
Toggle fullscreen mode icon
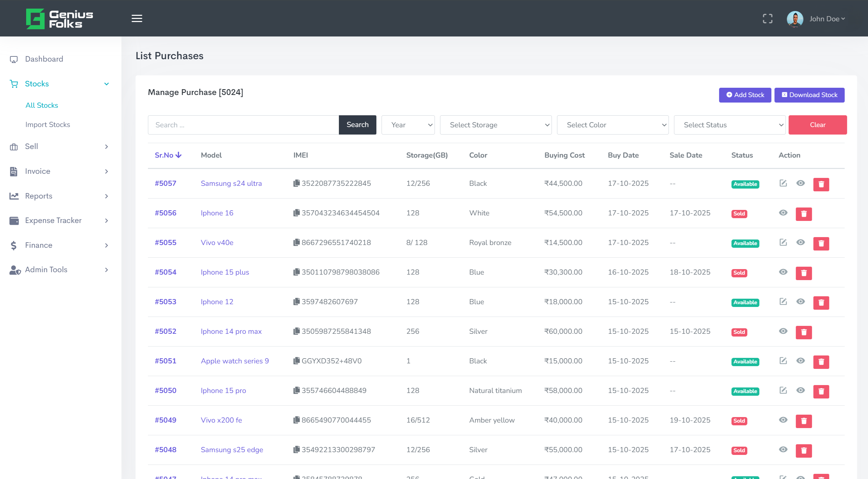click(768, 19)
